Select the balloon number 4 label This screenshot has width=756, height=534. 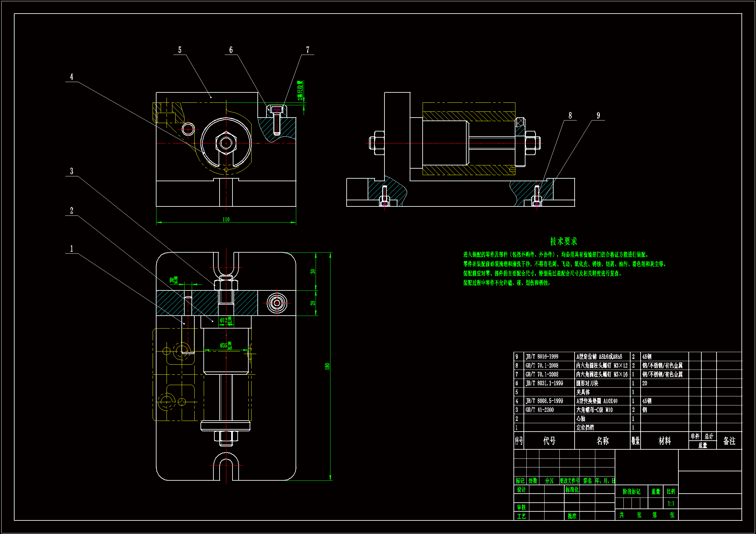[71, 77]
